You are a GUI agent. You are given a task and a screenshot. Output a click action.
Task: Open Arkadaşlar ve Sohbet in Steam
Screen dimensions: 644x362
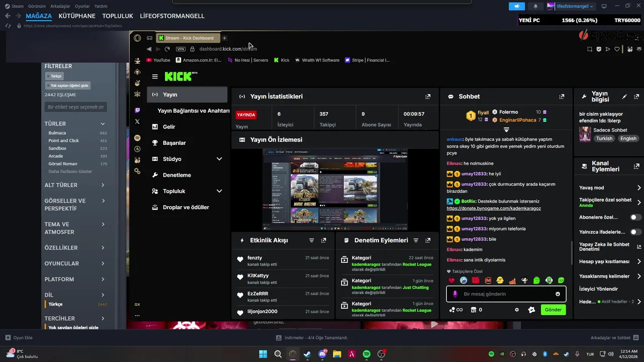615,338
